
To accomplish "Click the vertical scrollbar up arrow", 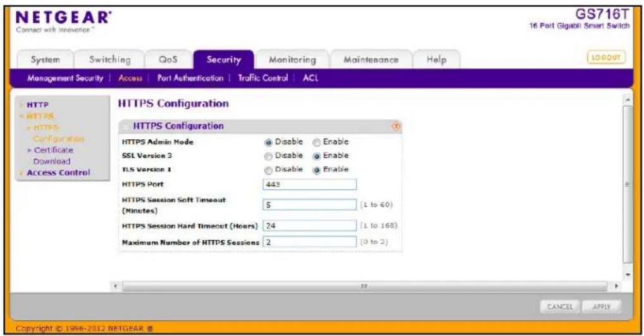I will point(628,100).
